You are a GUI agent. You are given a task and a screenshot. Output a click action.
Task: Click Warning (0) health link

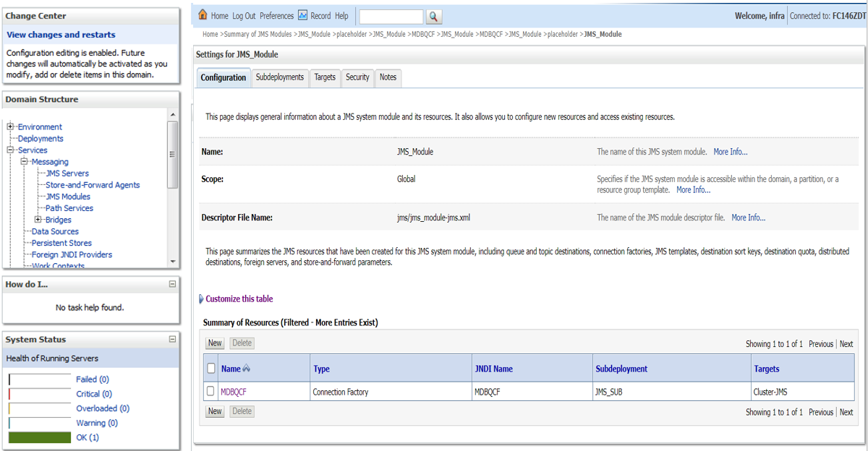(97, 423)
